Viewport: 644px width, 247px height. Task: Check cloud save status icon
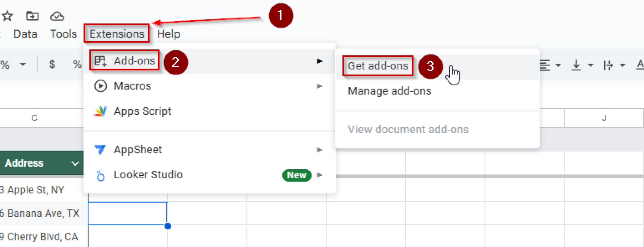57,16
